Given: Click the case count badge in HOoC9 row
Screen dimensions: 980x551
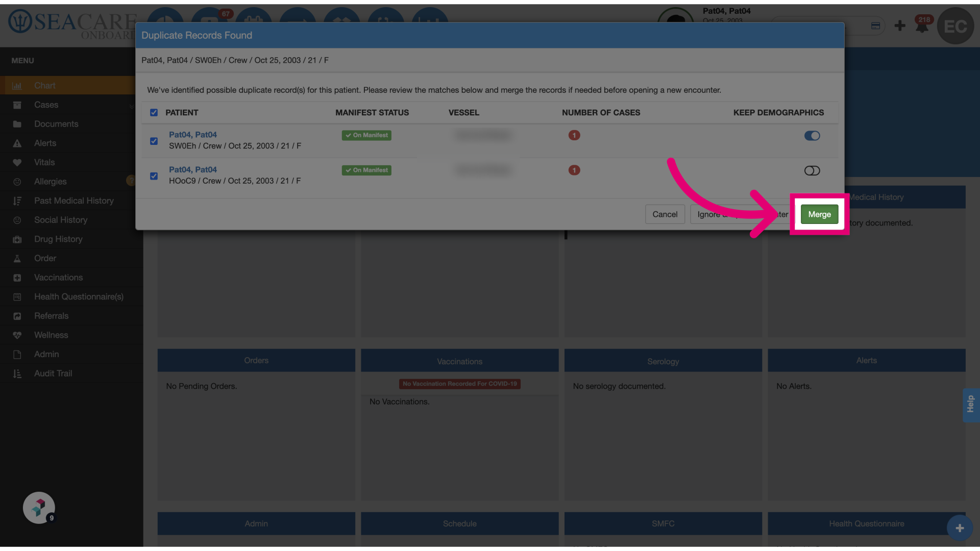Looking at the screenshot, I should click(x=574, y=170).
